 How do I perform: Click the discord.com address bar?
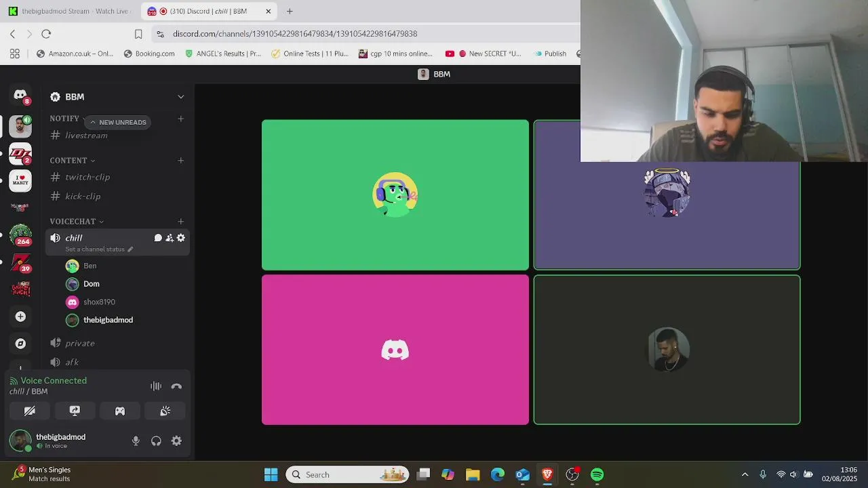click(x=366, y=34)
